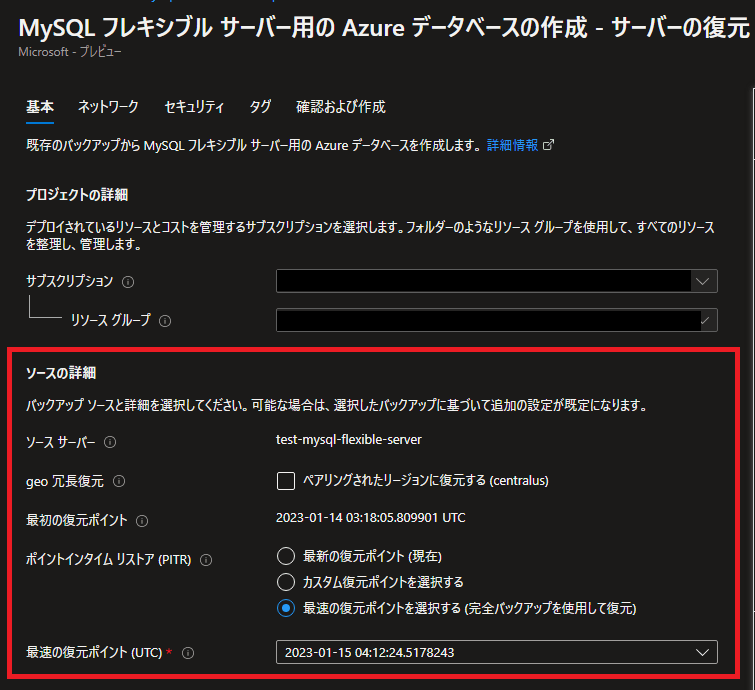
Task: Click the プロジェクトの詳細 heading
Action: click(77, 195)
